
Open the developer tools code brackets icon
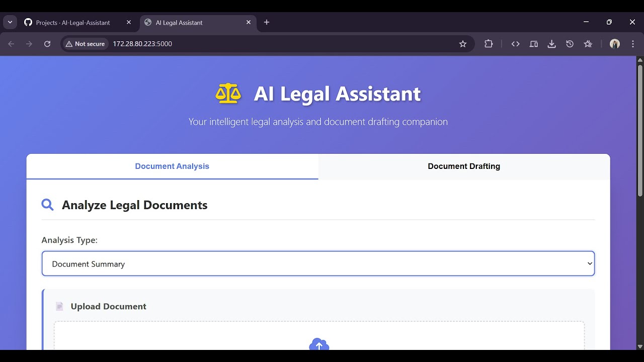[515, 44]
